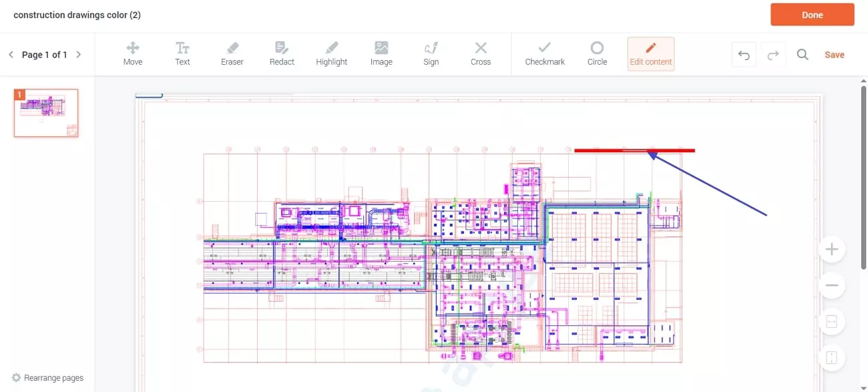The height and width of the screenshot is (392, 868).
Task: Pick the Highlight tool
Action: pyautogui.click(x=332, y=54)
